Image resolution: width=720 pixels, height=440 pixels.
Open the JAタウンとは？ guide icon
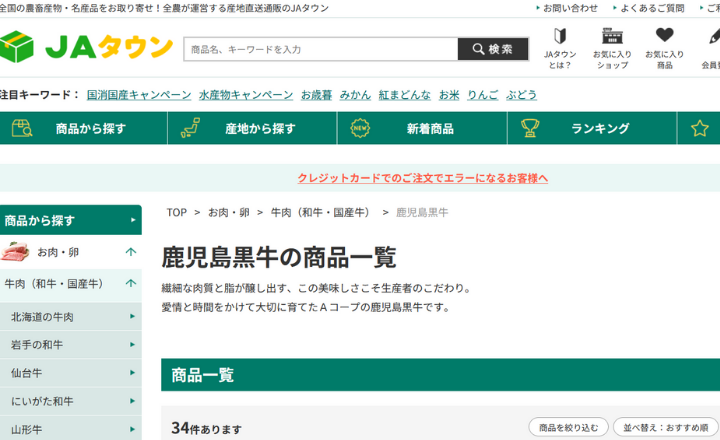(560, 48)
